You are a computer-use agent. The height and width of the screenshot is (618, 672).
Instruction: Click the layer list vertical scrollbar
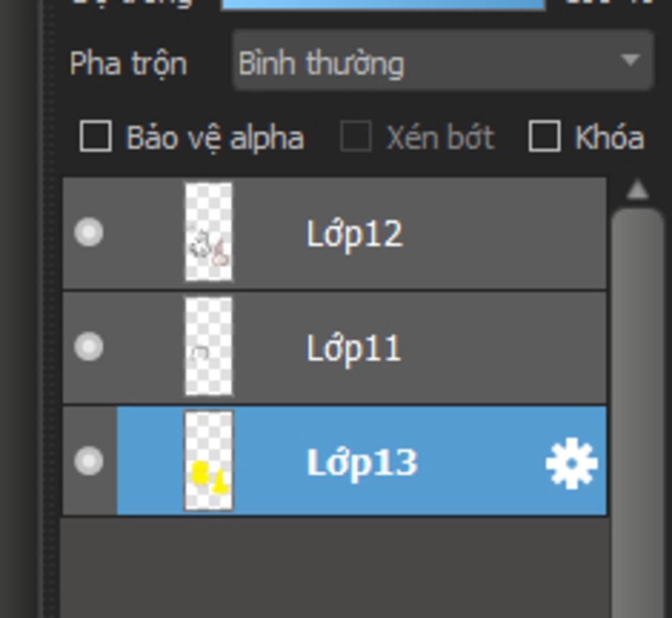(637, 412)
